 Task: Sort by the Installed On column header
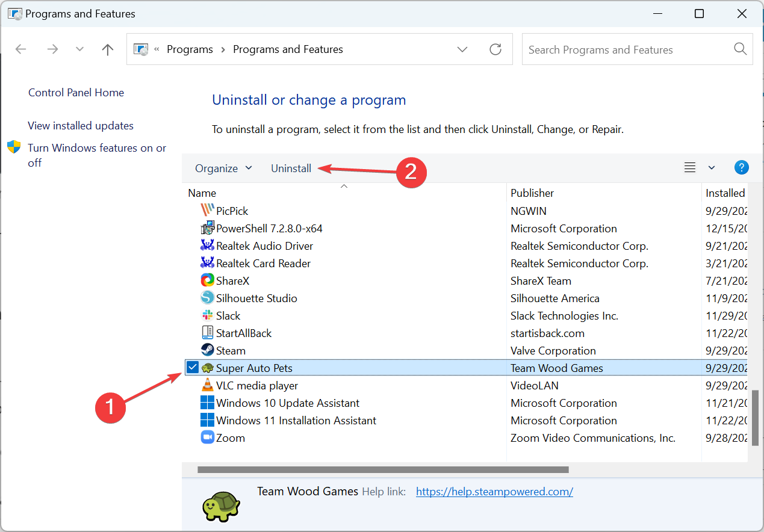click(x=726, y=193)
